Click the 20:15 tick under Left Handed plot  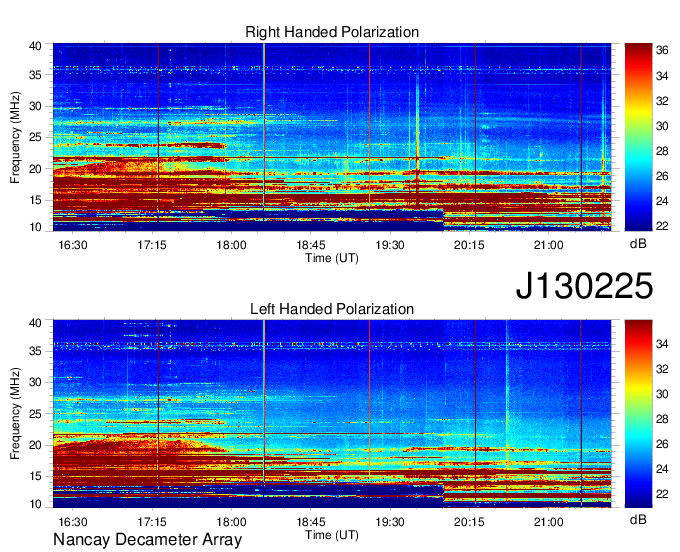pyautogui.click(x=469, y=522)
